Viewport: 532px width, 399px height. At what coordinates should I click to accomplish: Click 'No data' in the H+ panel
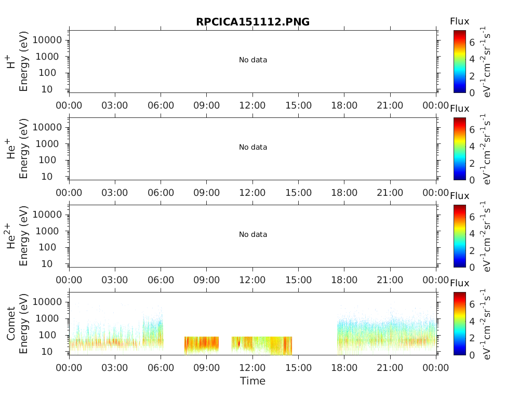point(253,60)
